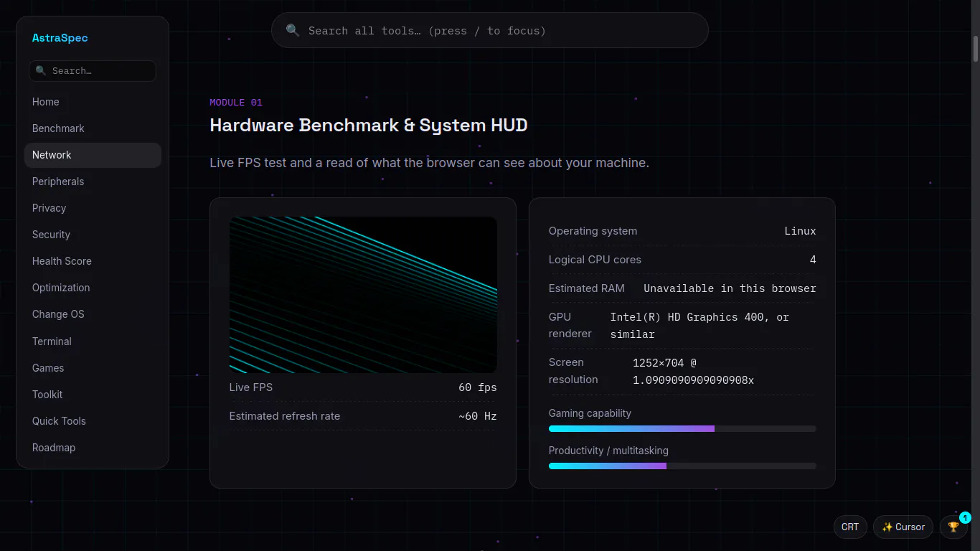
Task: Open Quick Tools from the sidebar
Action: (93, 421)
